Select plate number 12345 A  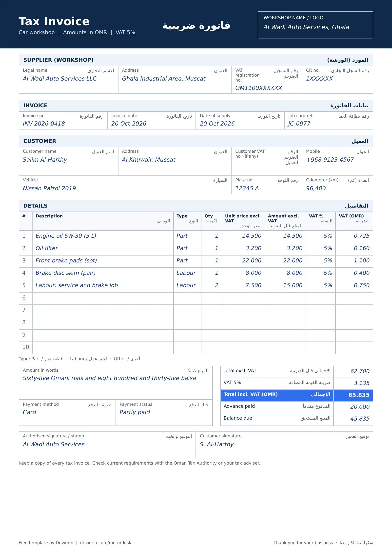[247, 188]
